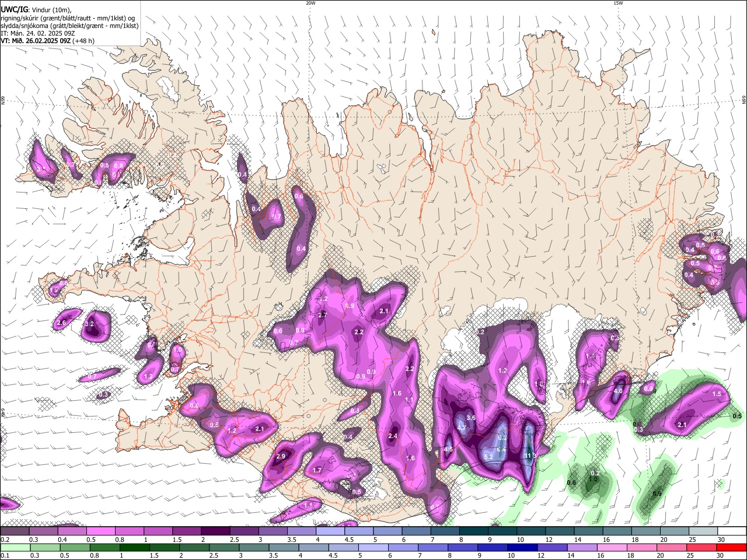Click the light lavender 4–4.5 swatch in upper legend
Screen dimensions: 747x560
point(330,531)
